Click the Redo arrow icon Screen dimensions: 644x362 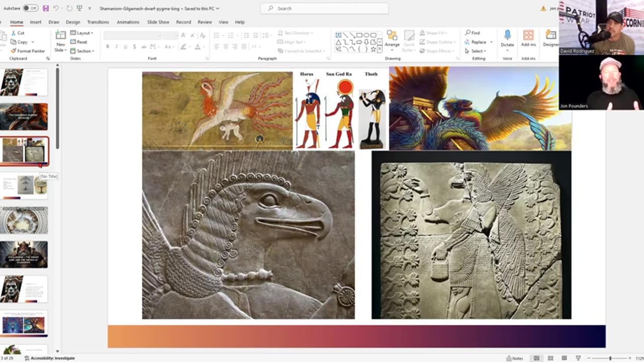(x=69, y=8)
